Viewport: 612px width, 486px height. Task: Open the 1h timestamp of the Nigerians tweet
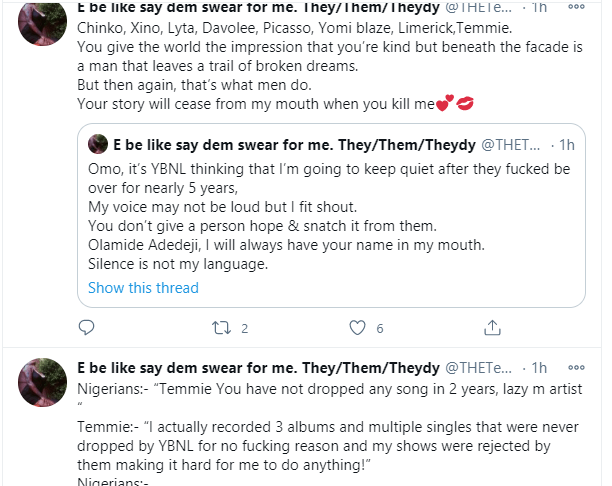point(541,369)
